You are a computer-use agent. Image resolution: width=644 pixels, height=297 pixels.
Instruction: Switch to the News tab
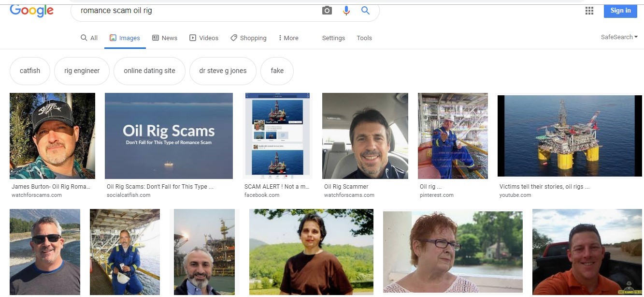coord(165,38)
